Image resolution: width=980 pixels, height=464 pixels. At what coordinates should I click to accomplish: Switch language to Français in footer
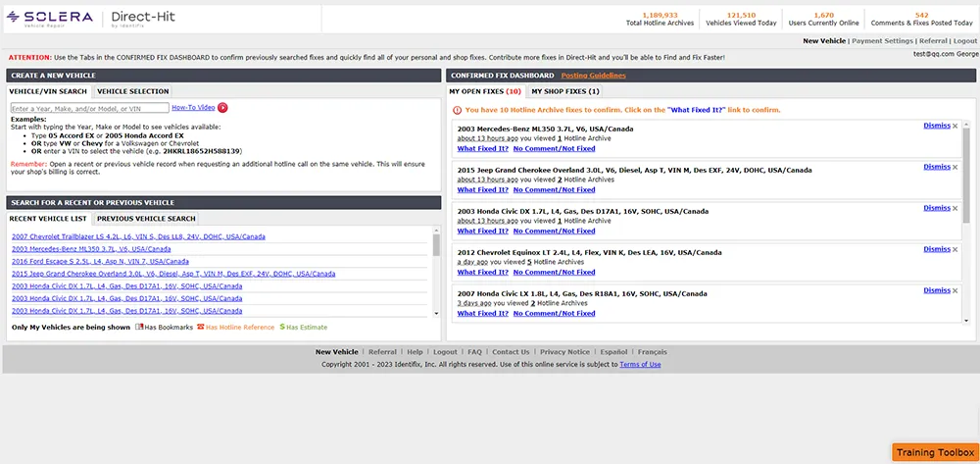(x=653, y=352)
